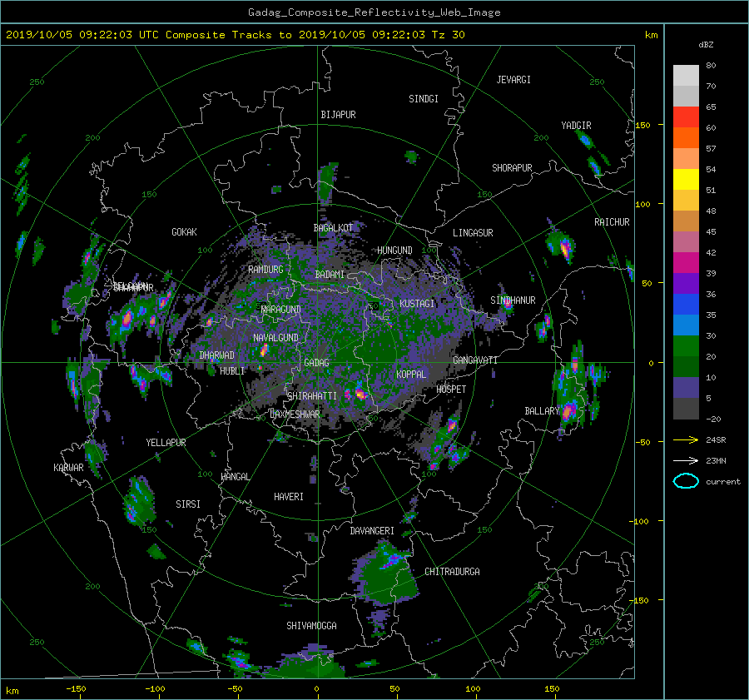Click the YELLAPUR city label
This screenshot has height=700, width=749.
pos(166,443)
